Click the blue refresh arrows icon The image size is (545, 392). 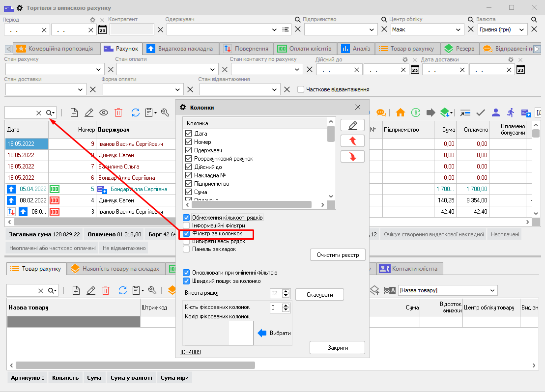pyautogui.click(x=136, y=112)
